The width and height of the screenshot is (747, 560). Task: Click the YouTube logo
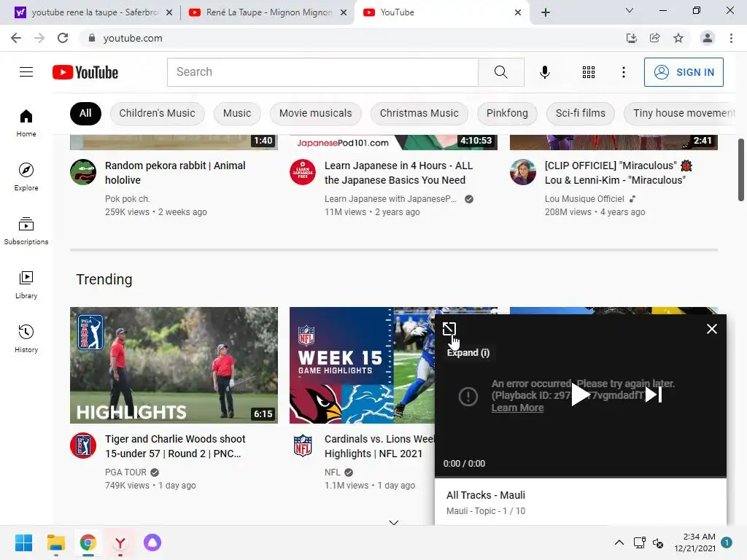click(85, 72)
